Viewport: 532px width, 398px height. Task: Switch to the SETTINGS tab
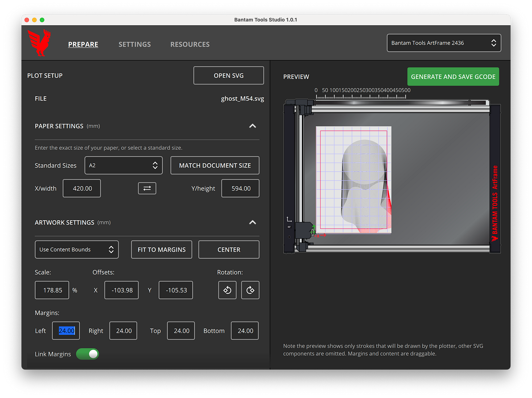point(134,44)
